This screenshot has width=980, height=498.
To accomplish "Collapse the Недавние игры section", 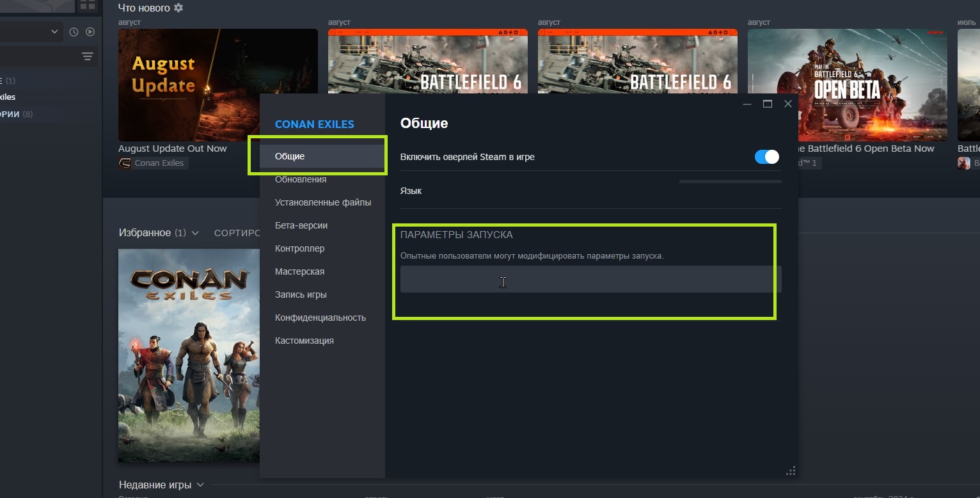I will 200,485.
